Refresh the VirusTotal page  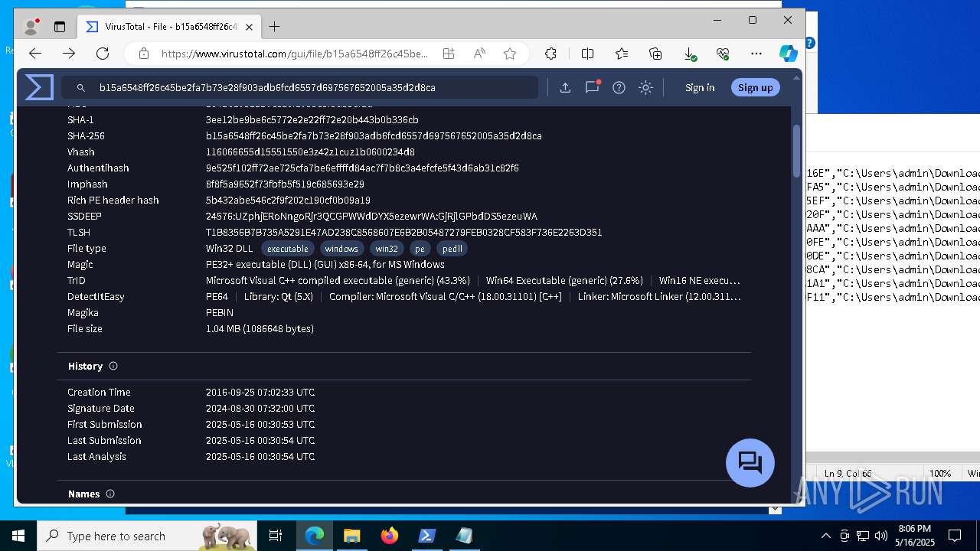pos(103,54)
